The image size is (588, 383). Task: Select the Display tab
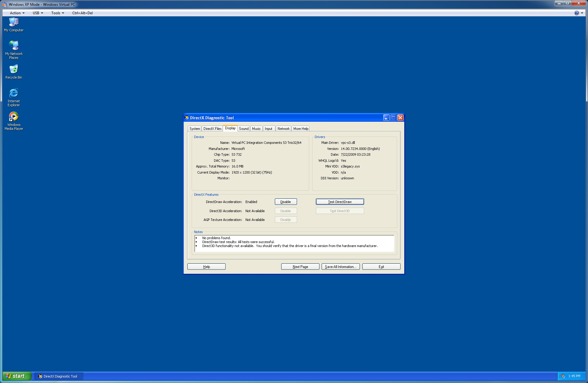pyautogui.click(x=230, y=128)
